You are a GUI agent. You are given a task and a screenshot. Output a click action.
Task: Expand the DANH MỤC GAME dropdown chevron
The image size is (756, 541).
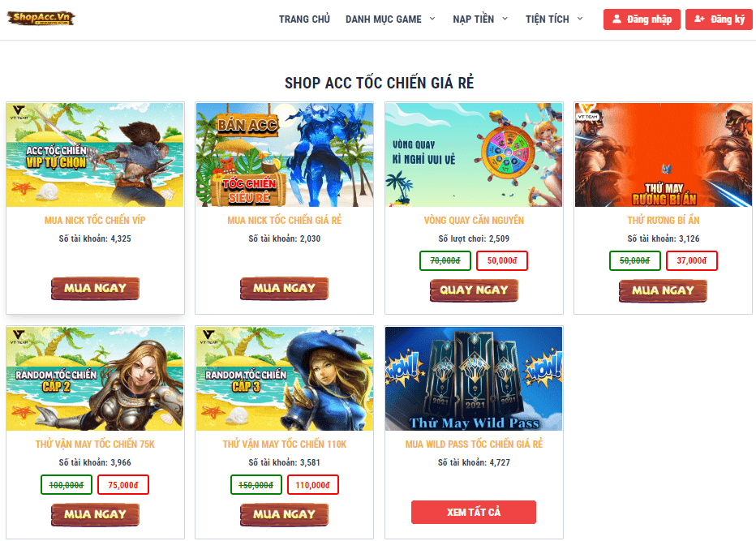pos(432,19)
